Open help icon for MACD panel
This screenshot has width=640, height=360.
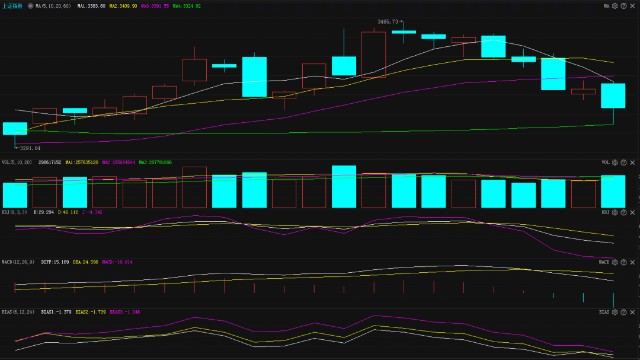coord(624,262)
